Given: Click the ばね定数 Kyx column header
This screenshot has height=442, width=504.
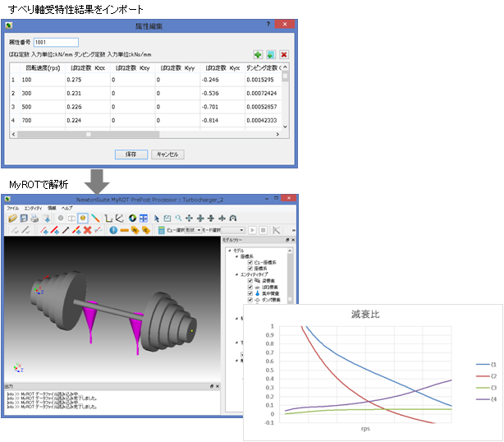Looking at the screenshot, I should tap(222, 68).
